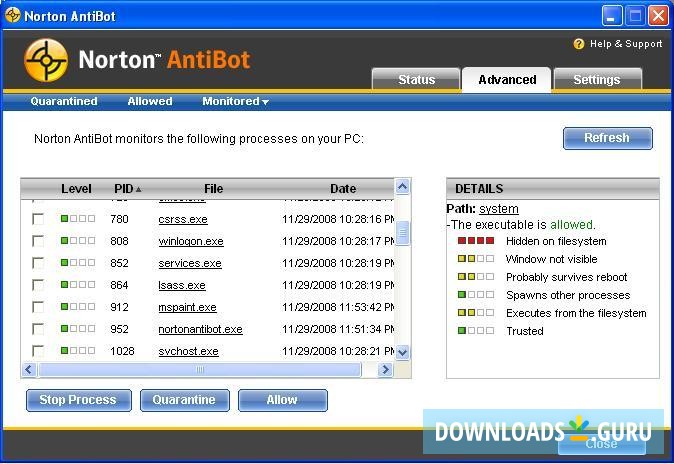Image resolution: width=674 pixels, height=464 pixels.
Task: Open the system path link in Details
Action: point(499,209)
